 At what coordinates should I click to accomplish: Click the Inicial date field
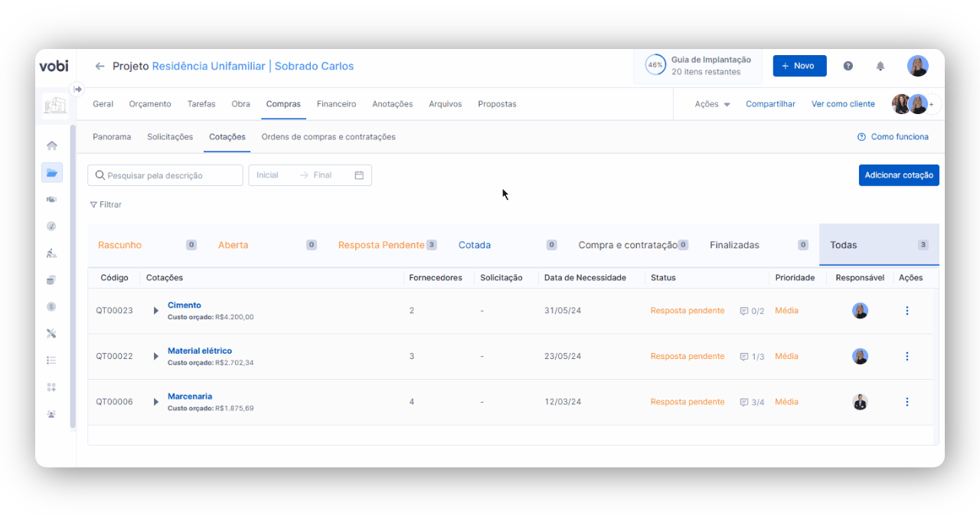click(267, 175)
